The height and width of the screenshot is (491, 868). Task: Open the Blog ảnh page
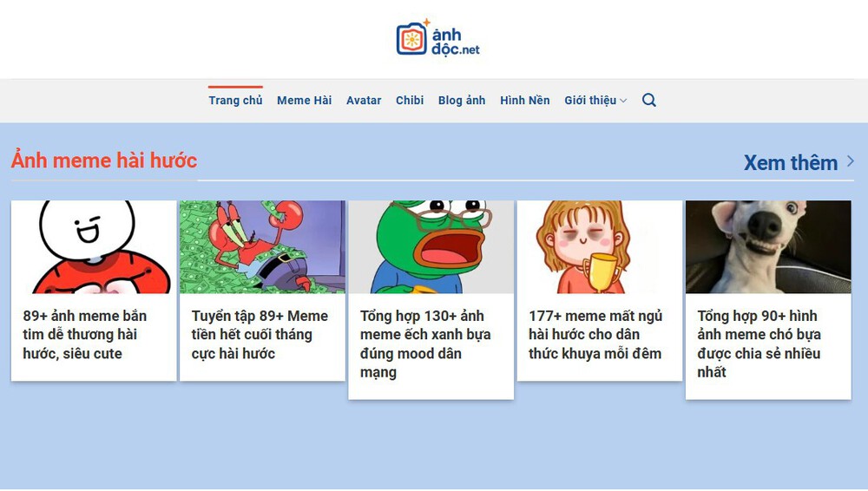click(462, 101)
